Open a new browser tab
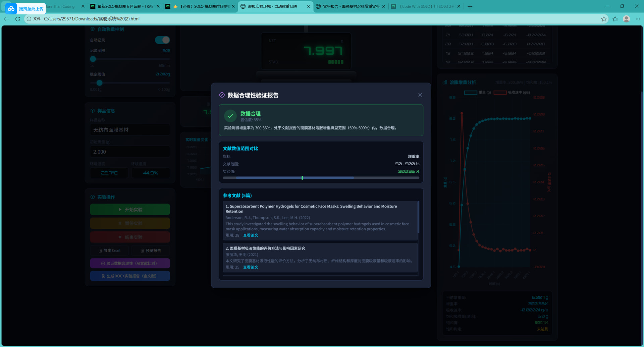This screenshot has height=347, width=644. tap(470, 6)
